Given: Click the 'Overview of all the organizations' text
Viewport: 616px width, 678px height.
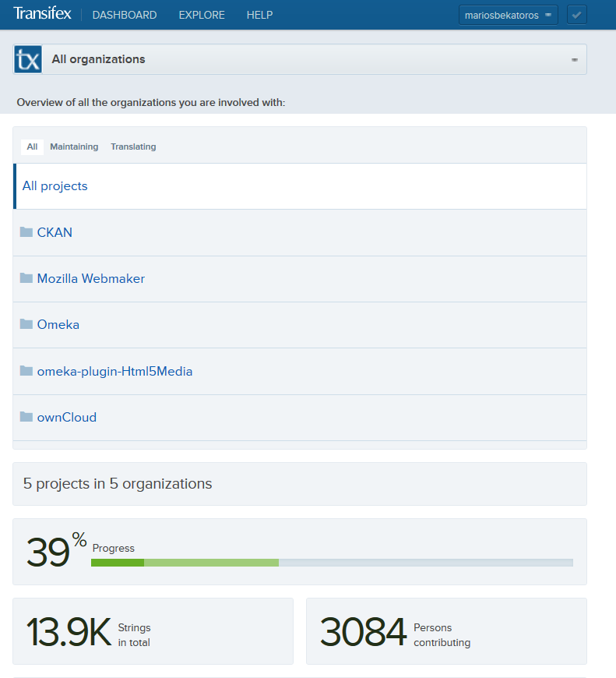Looking at the screenshot, I should (x=151, y=102).
